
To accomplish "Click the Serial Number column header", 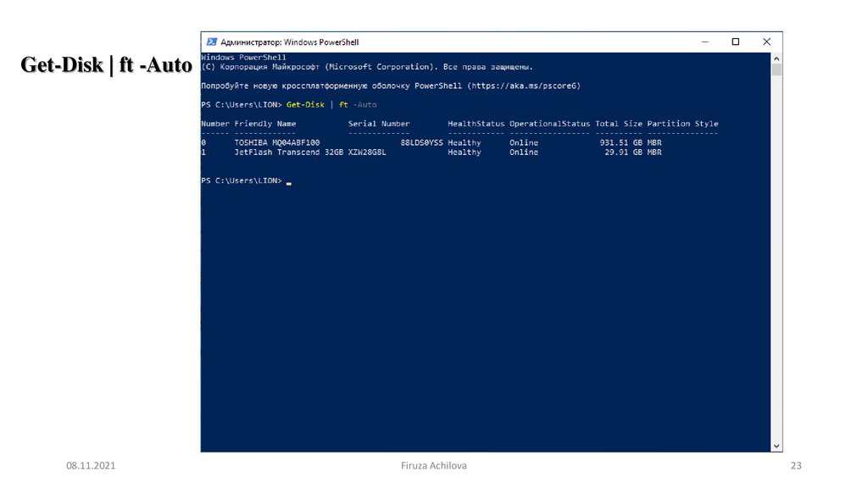I will point(379,124).
